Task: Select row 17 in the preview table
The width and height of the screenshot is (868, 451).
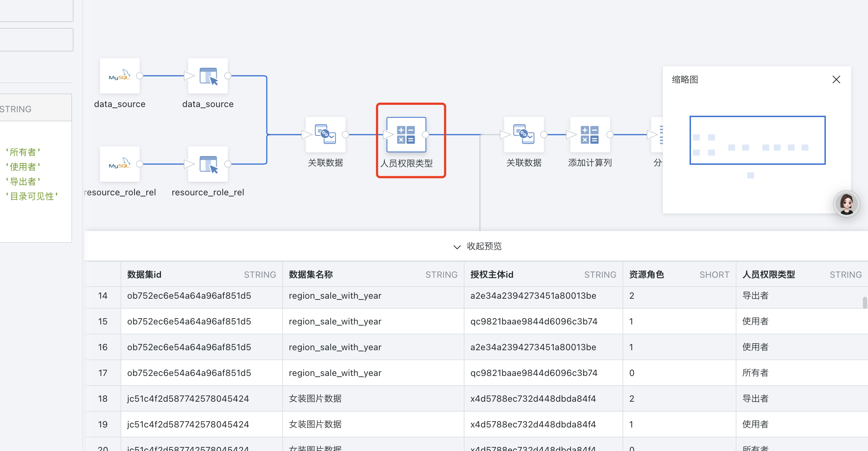Action: coord(103,373)
